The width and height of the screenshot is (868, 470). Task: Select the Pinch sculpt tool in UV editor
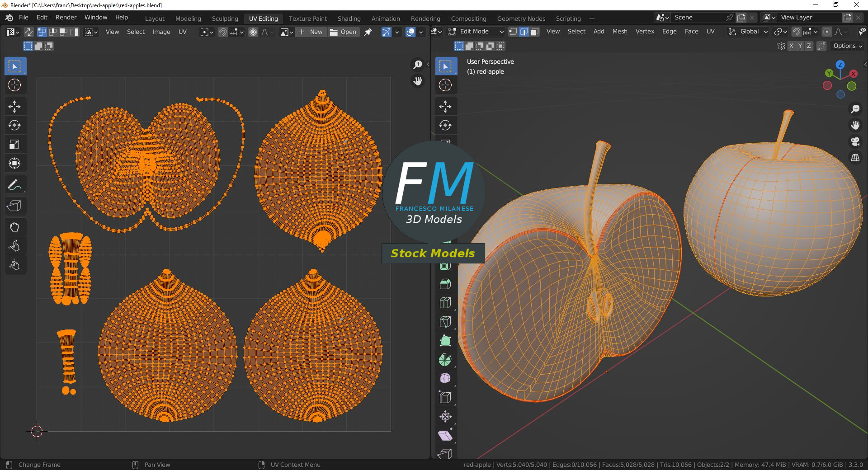tap(14, 265)
